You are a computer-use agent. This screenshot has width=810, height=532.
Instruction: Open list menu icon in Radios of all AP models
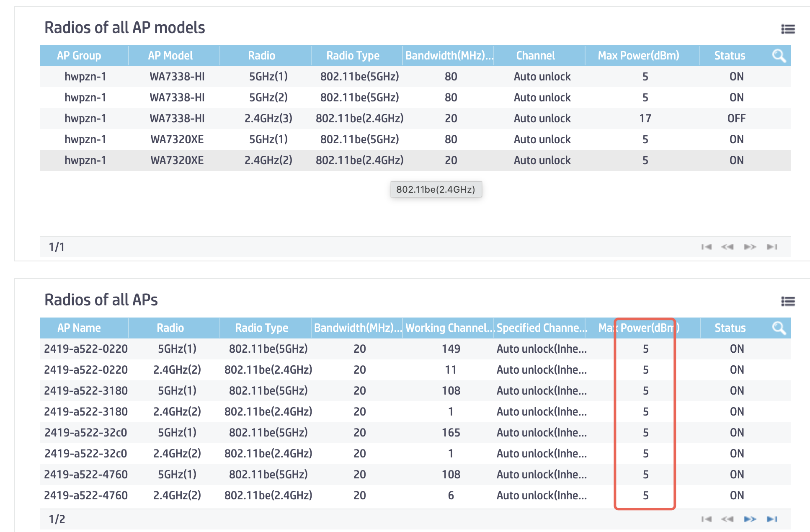click(788, 29)
